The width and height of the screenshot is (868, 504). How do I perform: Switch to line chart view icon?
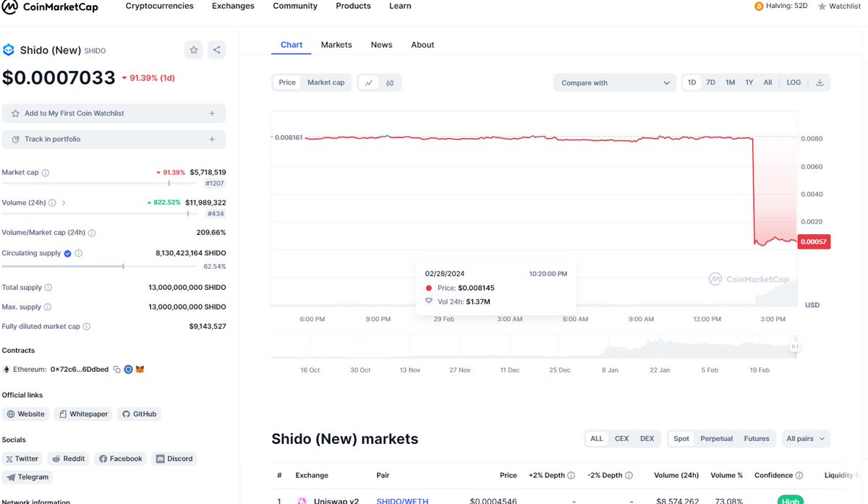369,82
